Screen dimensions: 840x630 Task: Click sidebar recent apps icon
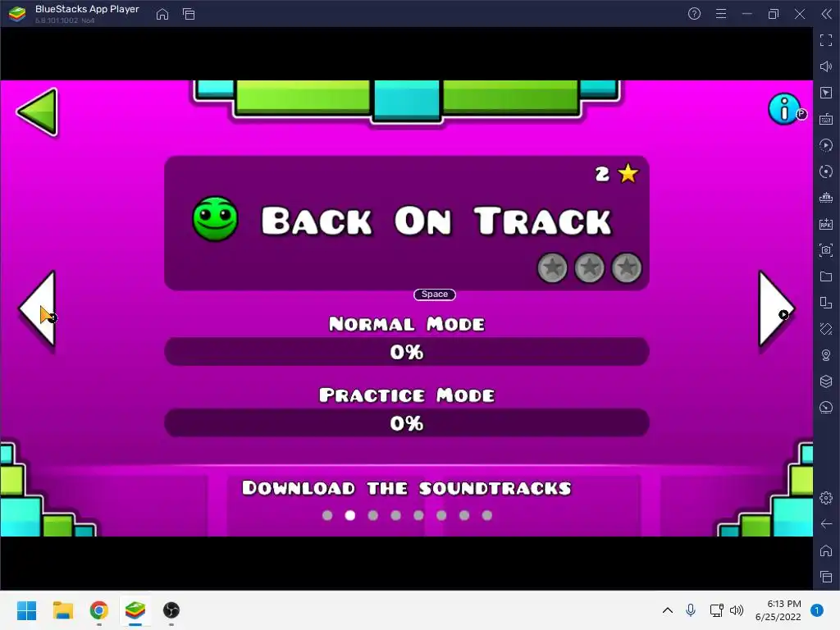point(826,577)
